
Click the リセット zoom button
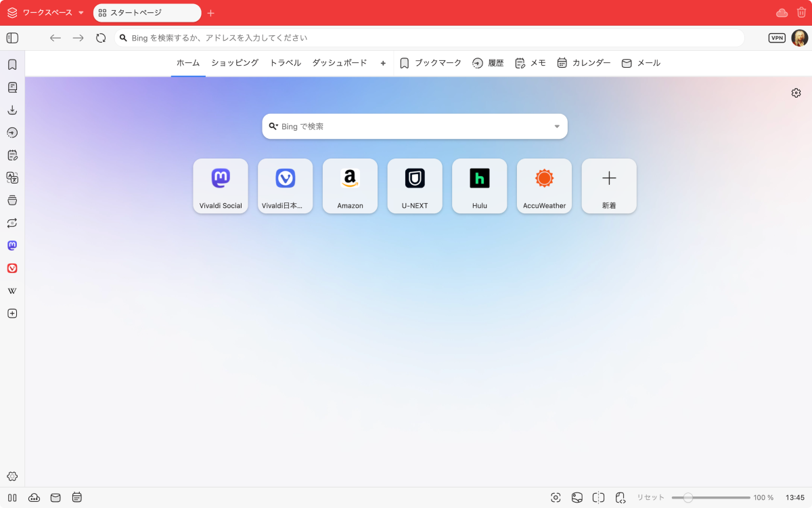650,498
